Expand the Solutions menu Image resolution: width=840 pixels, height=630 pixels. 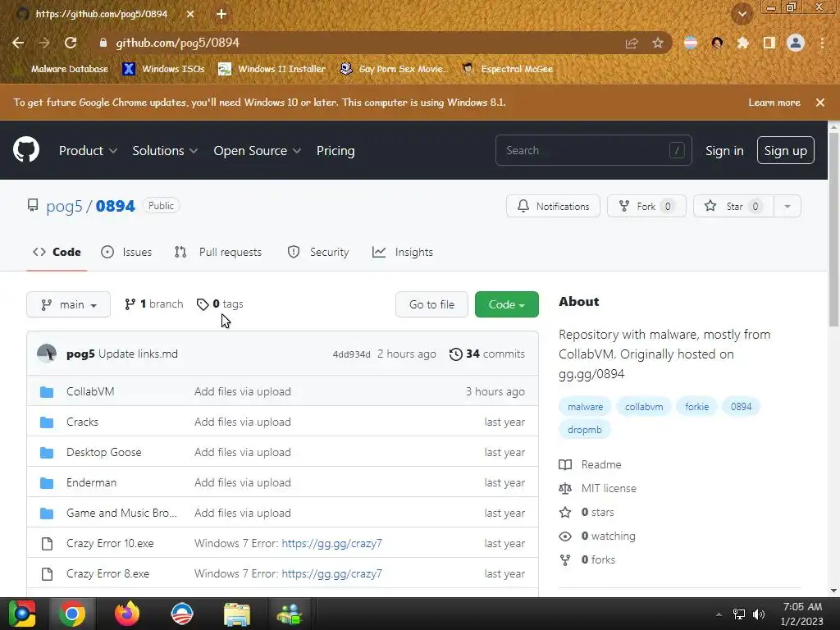point(165,151)
